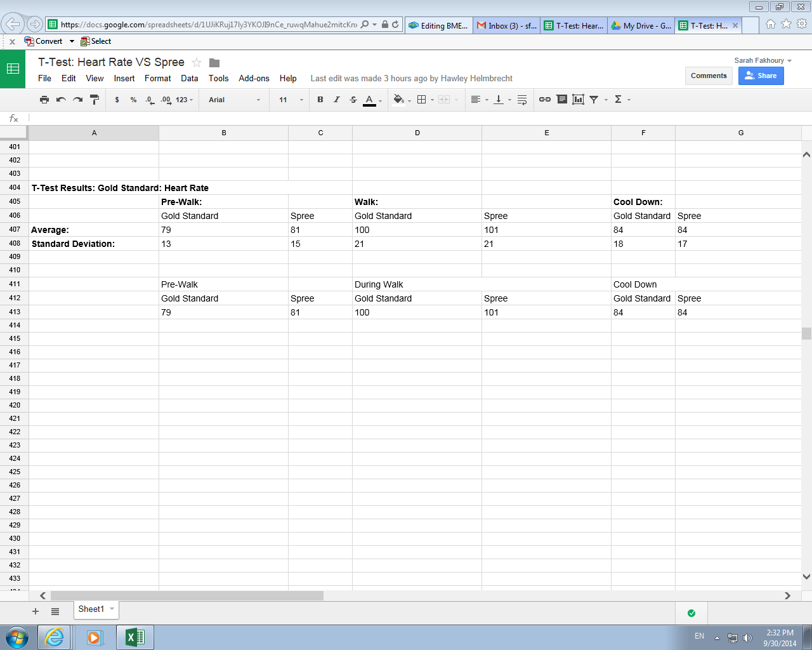Viewport: 812px width, 650px height.
Task: Open the Comments button
Action: [709, 76]
